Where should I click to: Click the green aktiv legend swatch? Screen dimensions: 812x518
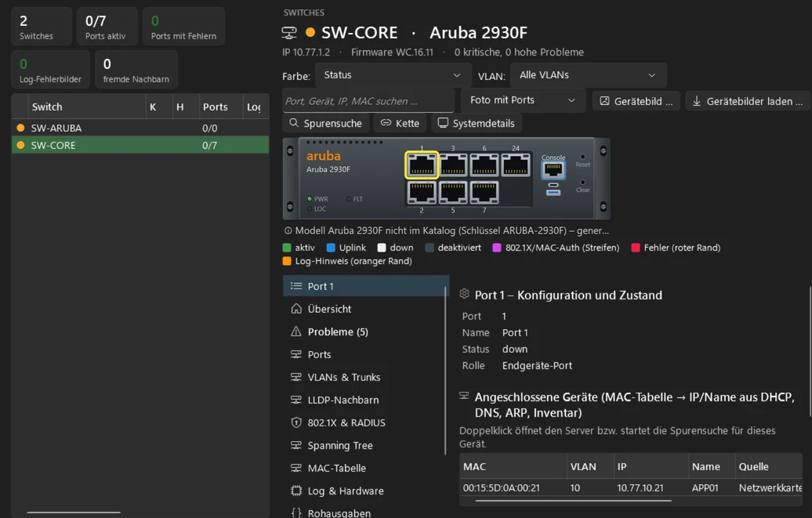click(287, 248)
